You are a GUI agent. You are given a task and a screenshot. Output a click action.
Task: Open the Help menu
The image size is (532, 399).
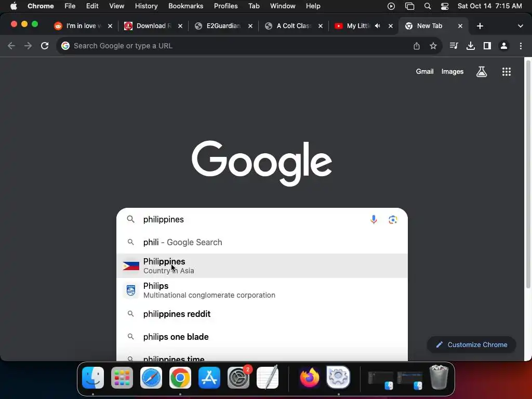tap(313, 6)
